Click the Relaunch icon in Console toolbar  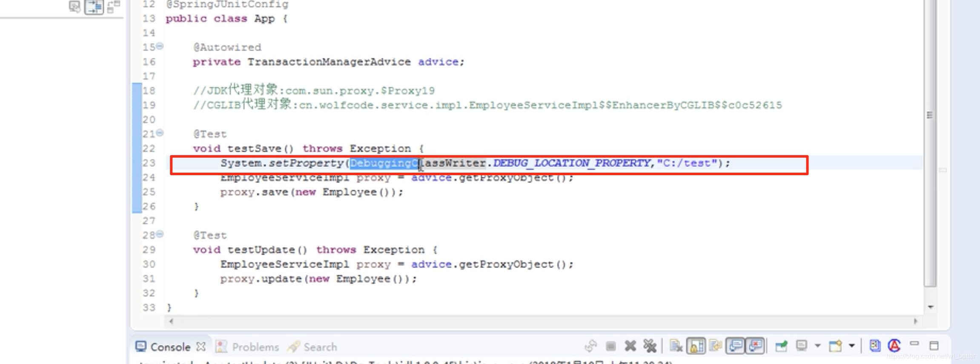pyautogui.click(x=590, y=346)
